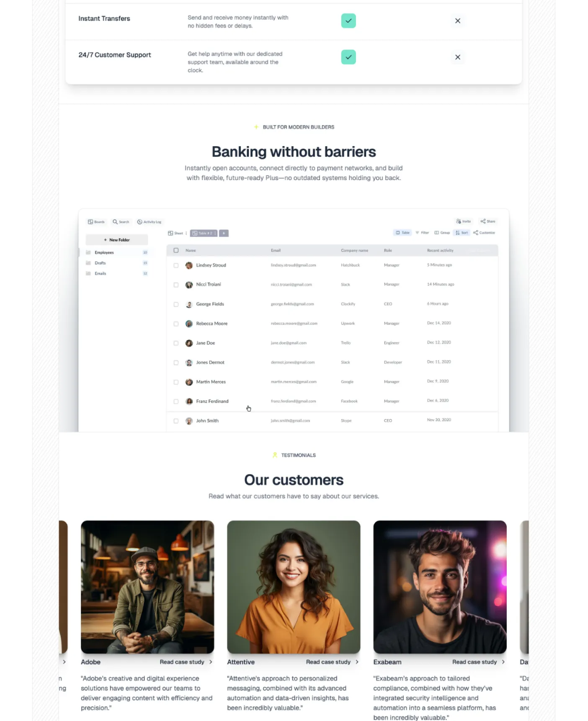
Task: Open the Emails folder
Action: 117,273
